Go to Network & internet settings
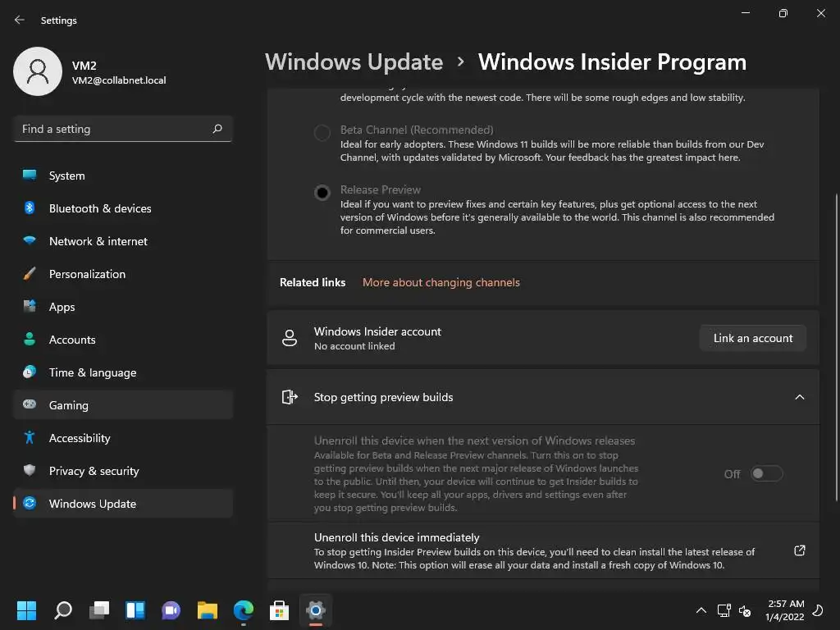840x630 pixels. tap(123, 241)
